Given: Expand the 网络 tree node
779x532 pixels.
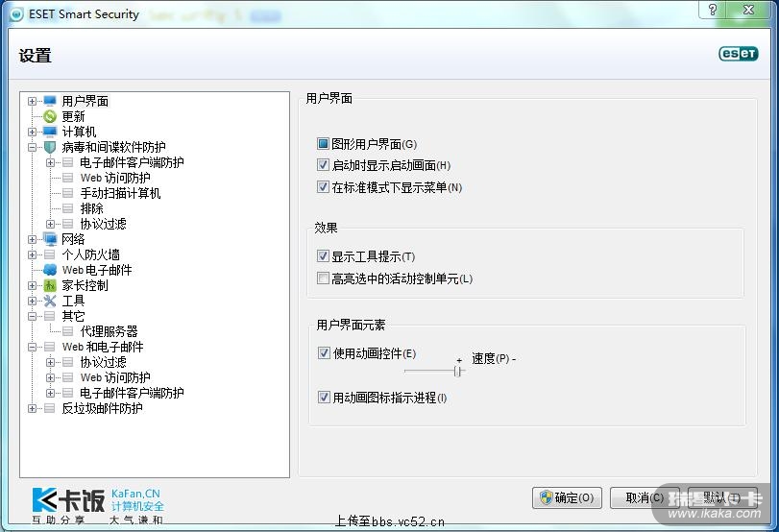Looking at the screenshot, I should click(x=33, y=239).
